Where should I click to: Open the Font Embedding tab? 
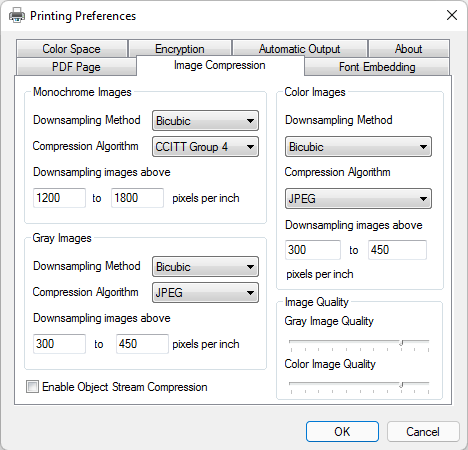point(377,67)
